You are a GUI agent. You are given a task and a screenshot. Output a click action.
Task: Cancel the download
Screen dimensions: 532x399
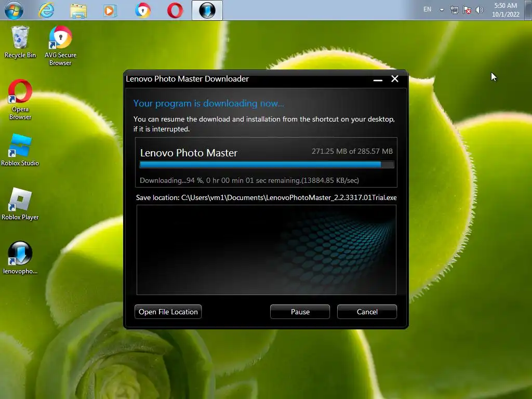[x=367, y=312]
